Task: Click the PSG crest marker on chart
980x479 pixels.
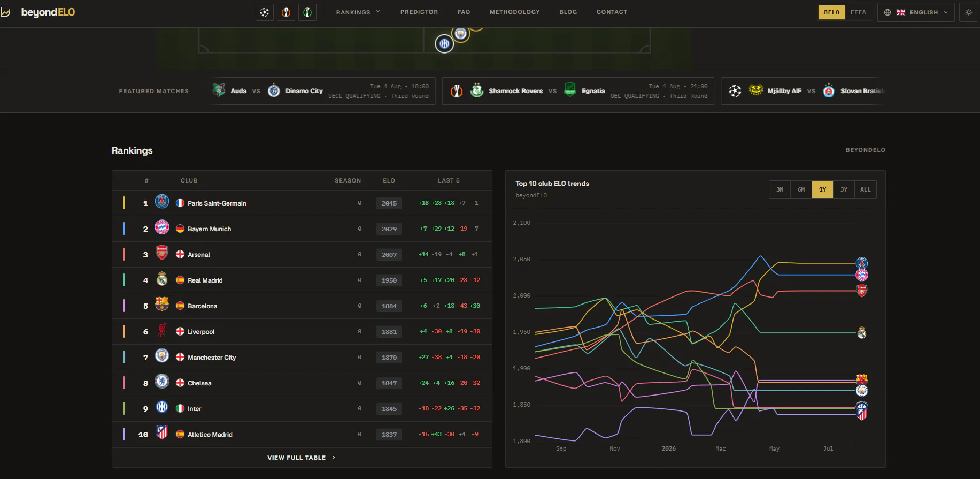Action: point(862,263)
